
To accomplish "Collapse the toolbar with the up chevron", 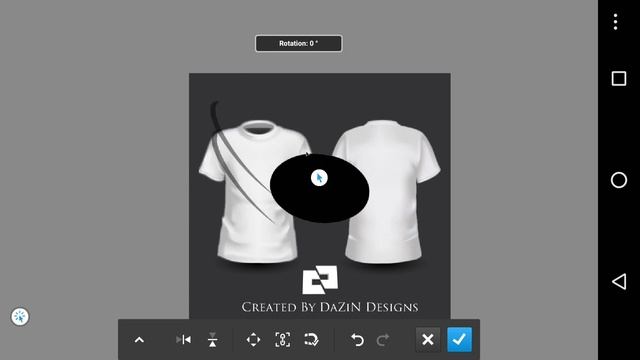I will tap(139, 340).
